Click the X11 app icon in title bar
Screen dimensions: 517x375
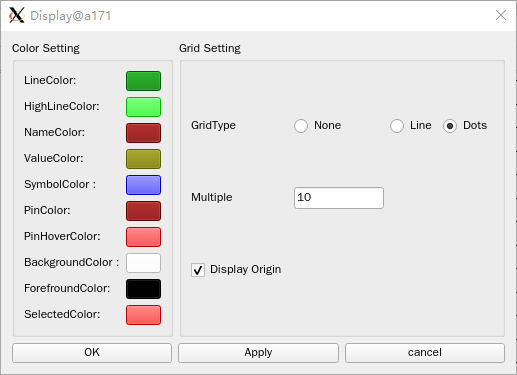point(17,15)
